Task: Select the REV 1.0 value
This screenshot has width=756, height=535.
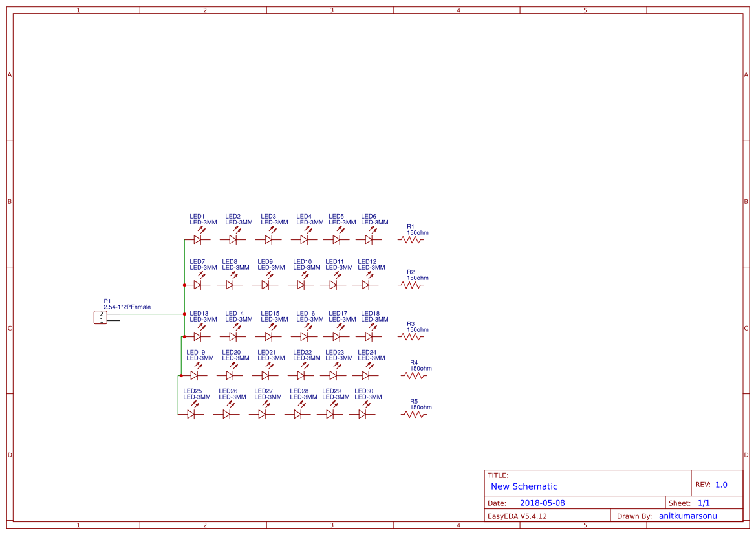Action: pyautogui.click(x=721, y=485)
